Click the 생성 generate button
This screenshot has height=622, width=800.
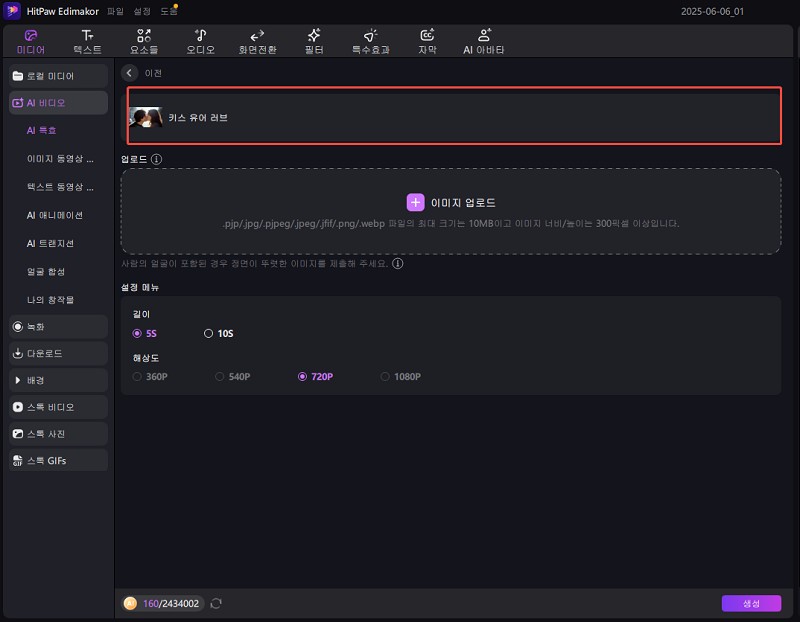click(751, 604)
